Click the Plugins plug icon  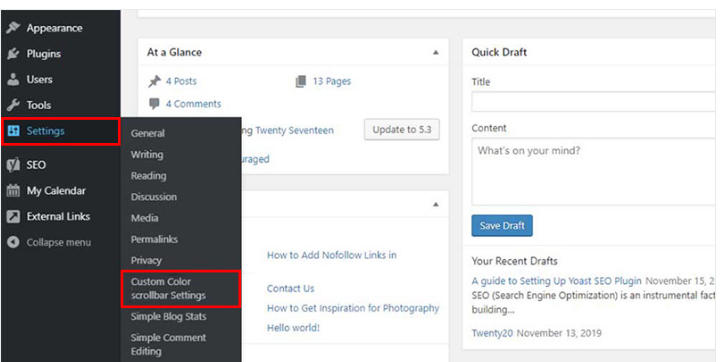[x=13, y=54]
